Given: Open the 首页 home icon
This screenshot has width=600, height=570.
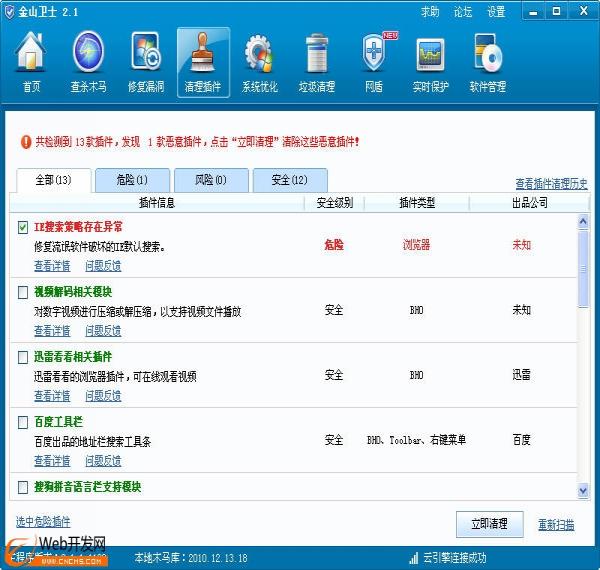Looking at the screenshot, I should click(x=31, y=62).
